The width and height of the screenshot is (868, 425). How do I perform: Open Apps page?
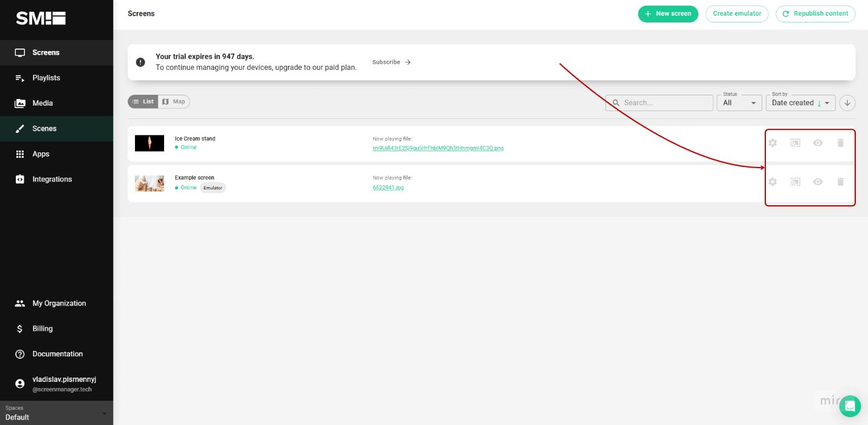click(x=57, y=154)
